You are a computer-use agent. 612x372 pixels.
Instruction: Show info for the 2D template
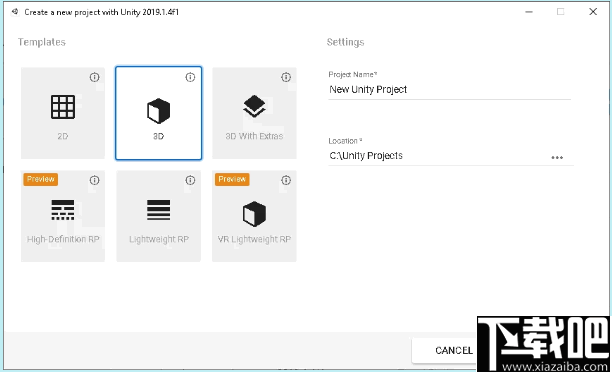94,77
